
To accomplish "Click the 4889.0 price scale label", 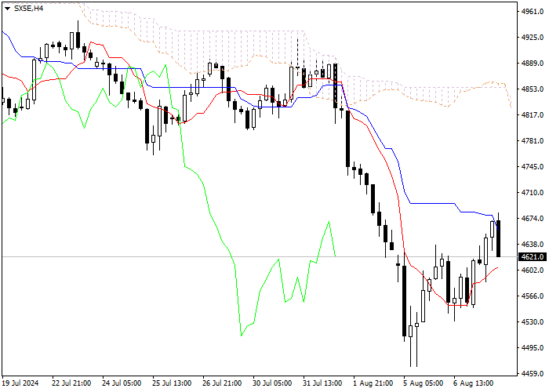I will [533, 64].
